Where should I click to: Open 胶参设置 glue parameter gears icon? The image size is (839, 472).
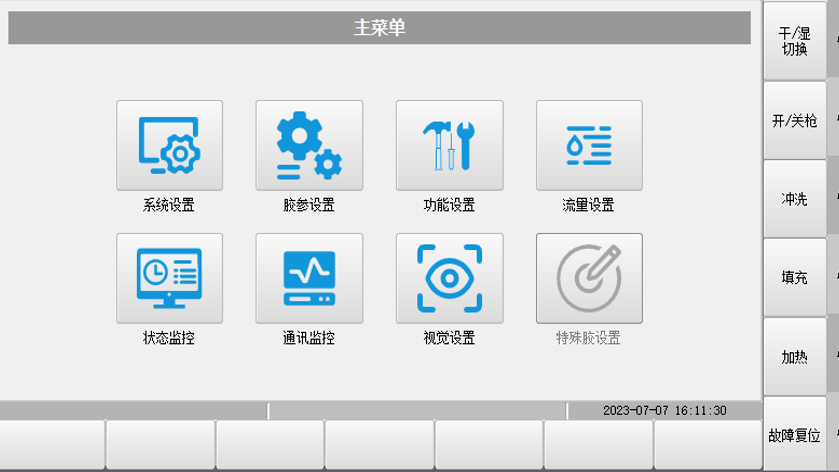[309, 146]
